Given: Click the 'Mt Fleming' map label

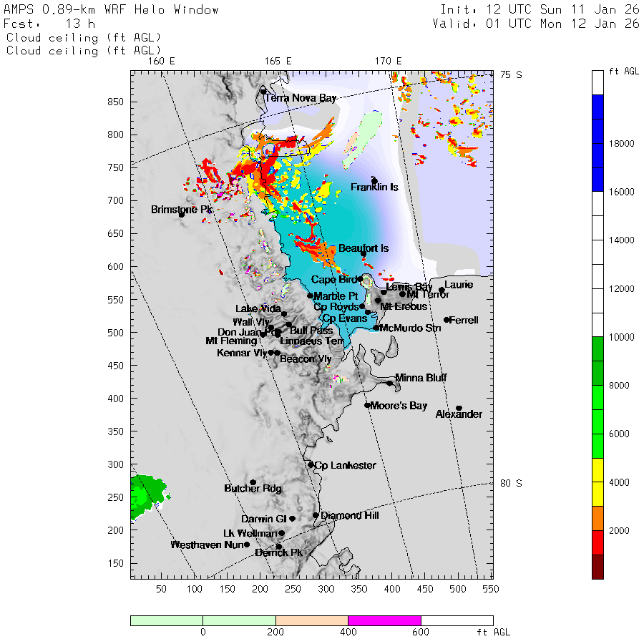Looking at the screenshot, I should 231,341.
